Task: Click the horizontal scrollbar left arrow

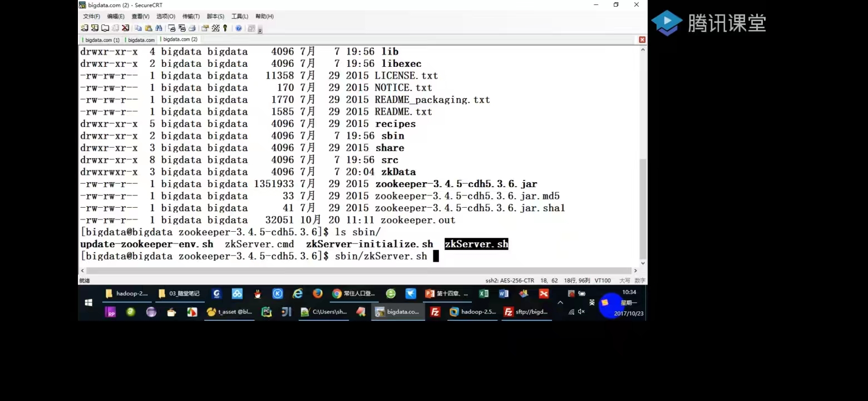Action: (82, 271)
